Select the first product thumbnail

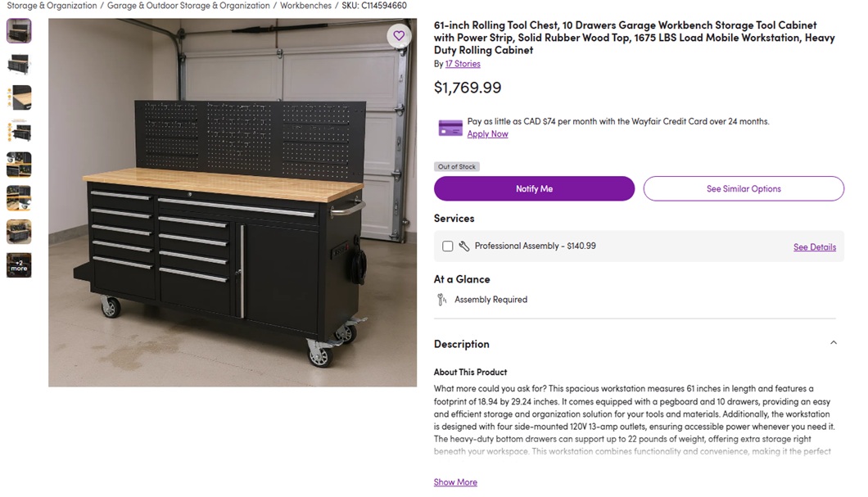click(19, 31)
